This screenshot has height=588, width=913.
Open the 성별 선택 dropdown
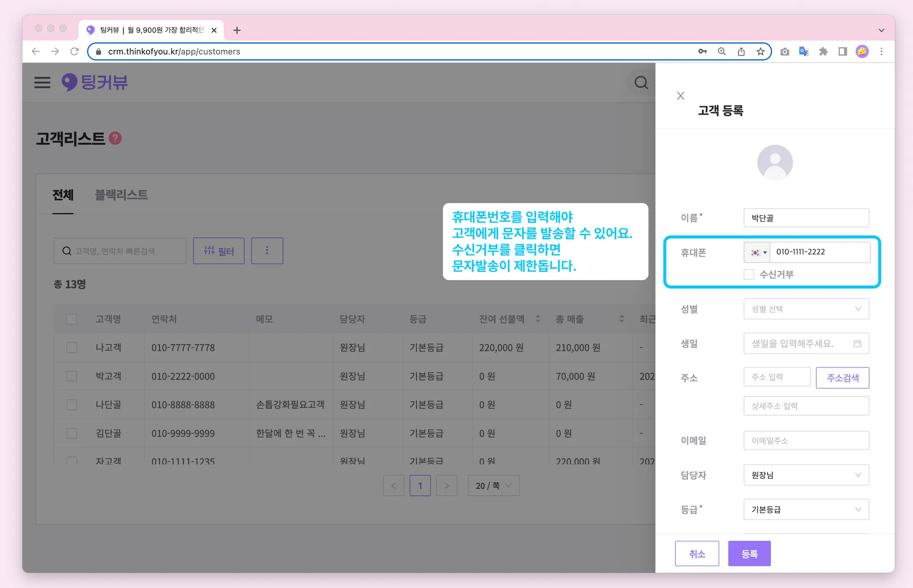[806, 309]
